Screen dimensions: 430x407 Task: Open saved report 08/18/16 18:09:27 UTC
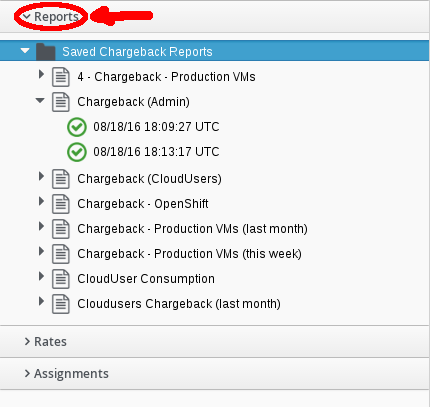pos(156,127)
